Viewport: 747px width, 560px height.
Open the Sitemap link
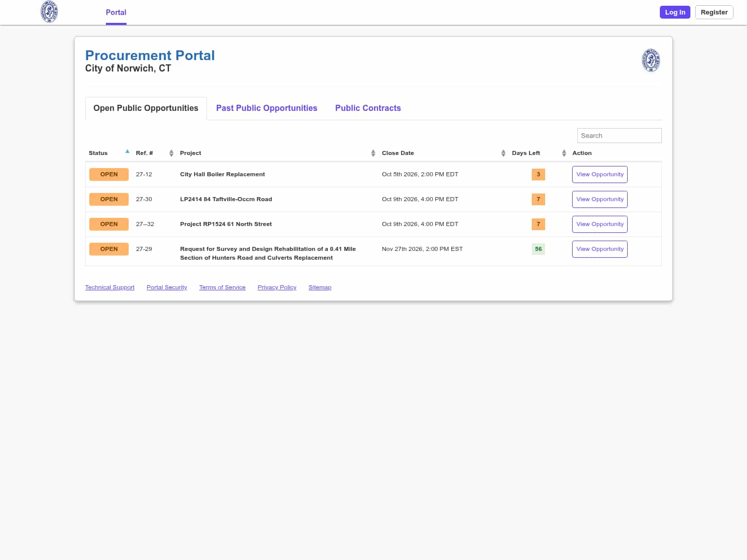pyautogui.click(x=320, y=287)
